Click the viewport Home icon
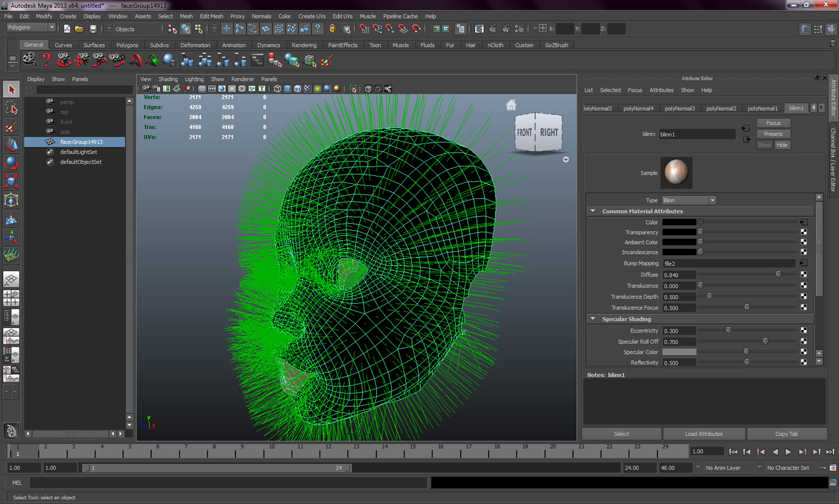Viewport: 839px width, 504px height. click(511, 105)
